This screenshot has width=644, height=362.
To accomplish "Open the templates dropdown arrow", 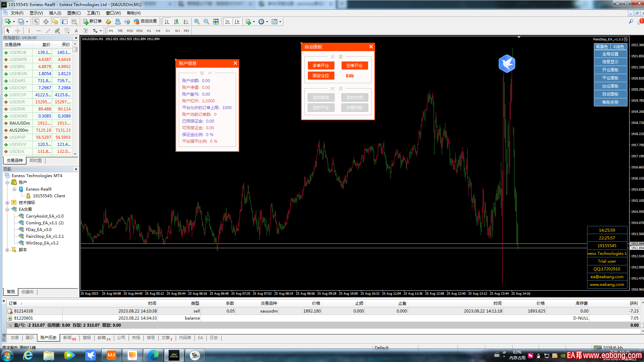I will (280, 22).
